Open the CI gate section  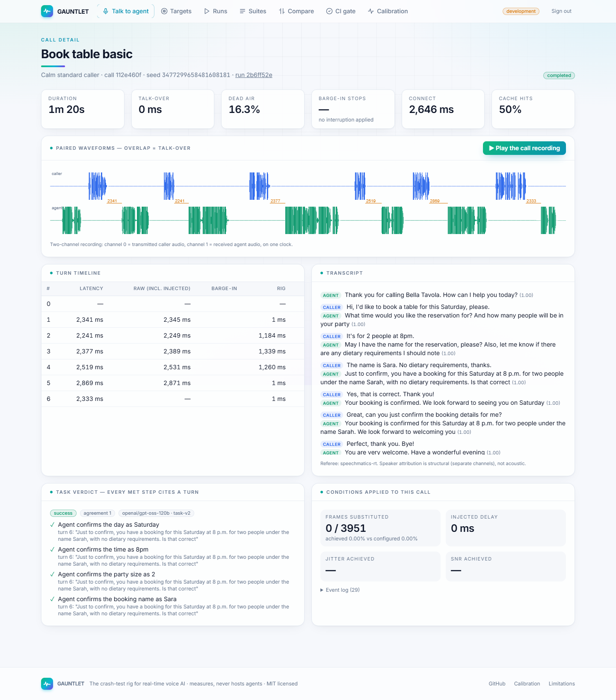(x=341, y=11)
